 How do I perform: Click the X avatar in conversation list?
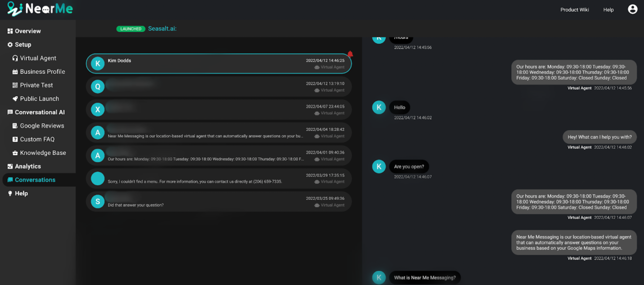pyautogui.click(x=98, y=110)
